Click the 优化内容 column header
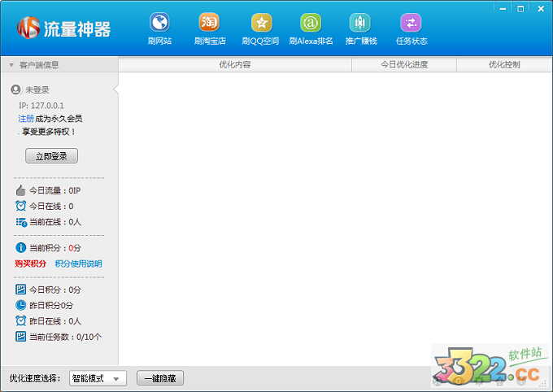The width and height of the screenshot is (553, 392). coord(235,64)
